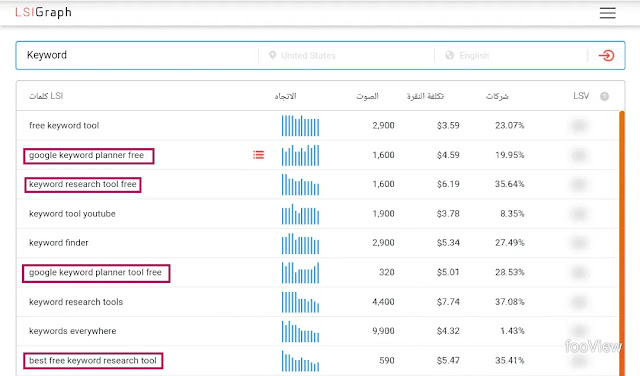Click the 1.43% competition value
640x376 pixels.
pyautogui.click(x=512, y=331)
